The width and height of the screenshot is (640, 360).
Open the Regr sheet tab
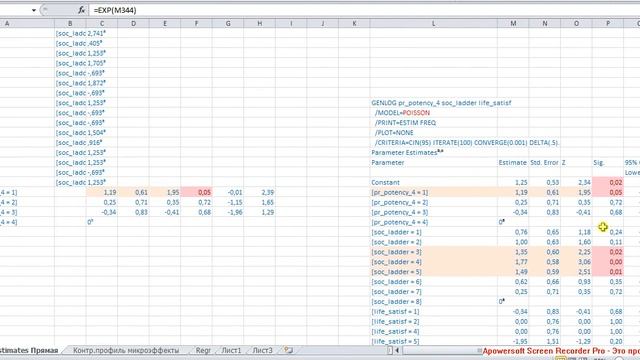click(203, 350)
